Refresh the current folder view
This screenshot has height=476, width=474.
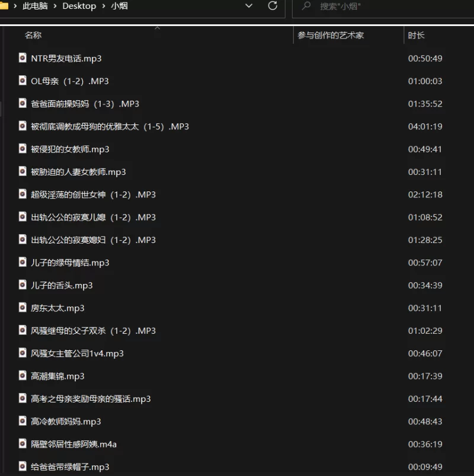(x=273, y=5)
